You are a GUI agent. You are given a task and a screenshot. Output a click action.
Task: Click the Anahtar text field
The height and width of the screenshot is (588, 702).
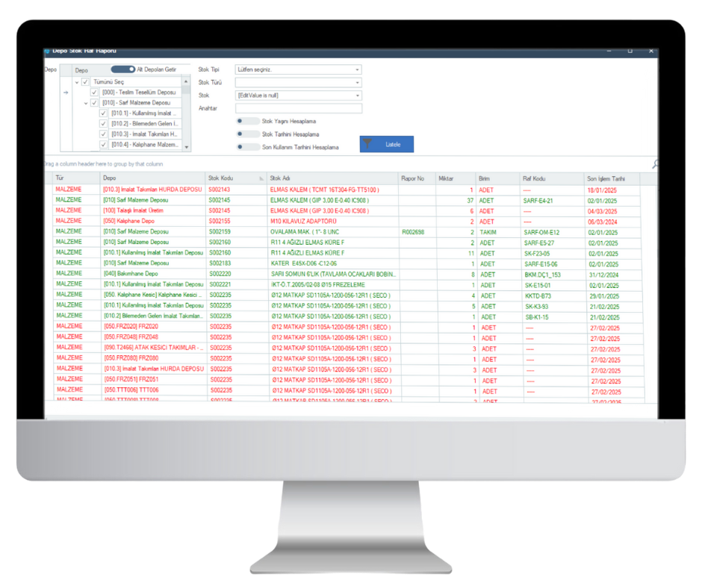(x=298, y=108)
